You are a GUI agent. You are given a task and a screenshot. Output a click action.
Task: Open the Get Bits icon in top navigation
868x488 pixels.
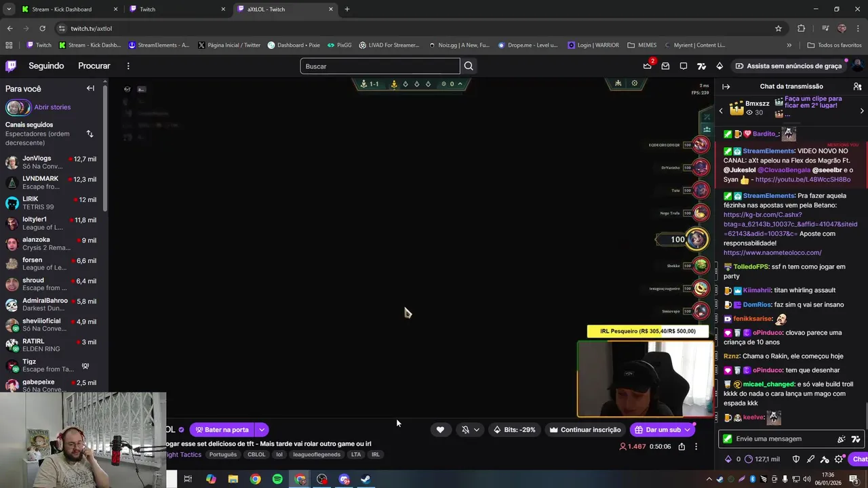pyautogui.click(x=719, y=66)
